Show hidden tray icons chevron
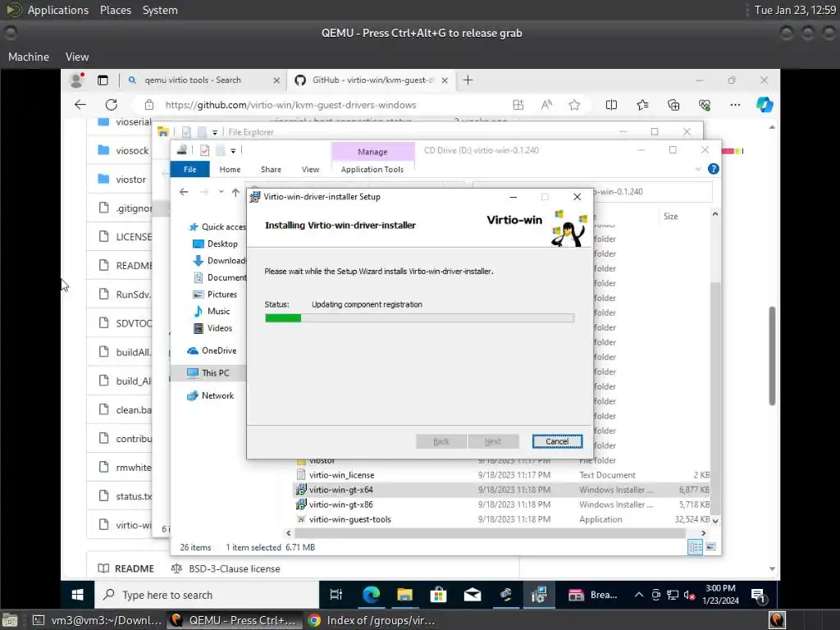Viewport: 840px width, 630px height. [x=638, y=595]
